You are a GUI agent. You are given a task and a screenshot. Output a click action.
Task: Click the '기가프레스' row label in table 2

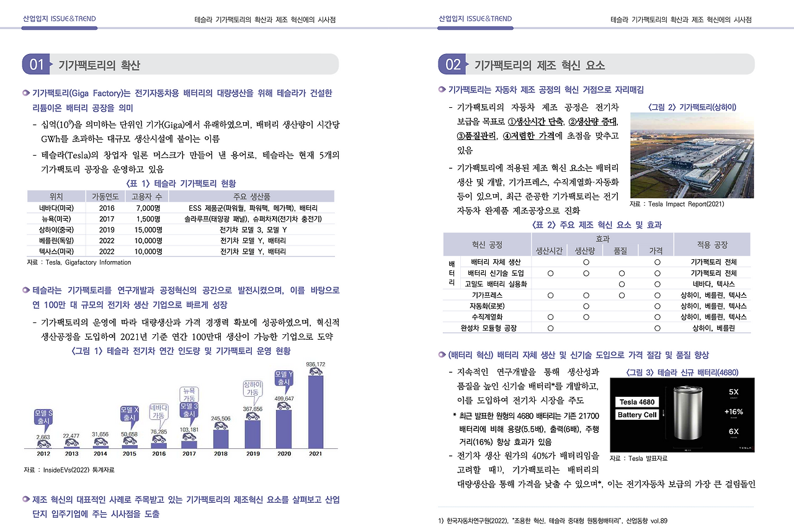tap(487, 295)
